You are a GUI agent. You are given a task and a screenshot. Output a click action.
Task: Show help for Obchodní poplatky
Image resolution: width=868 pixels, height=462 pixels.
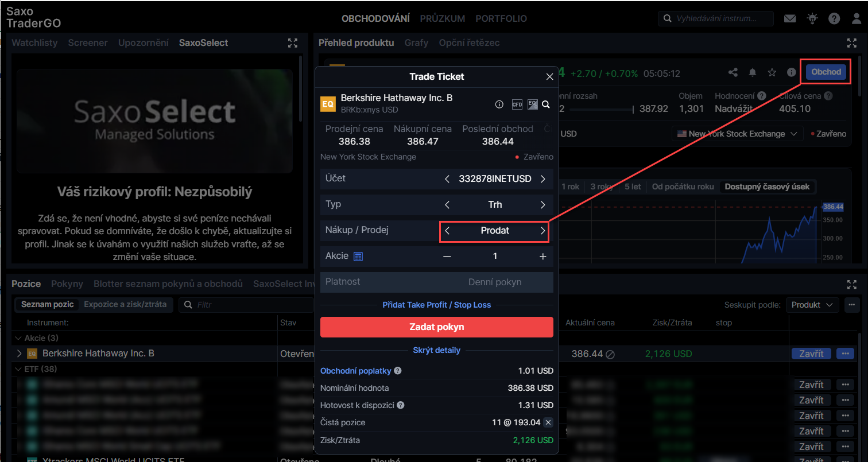[x=397, y=371]
